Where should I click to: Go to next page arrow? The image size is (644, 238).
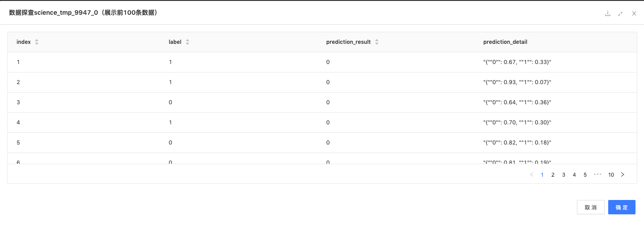click(x=622, y=175)
